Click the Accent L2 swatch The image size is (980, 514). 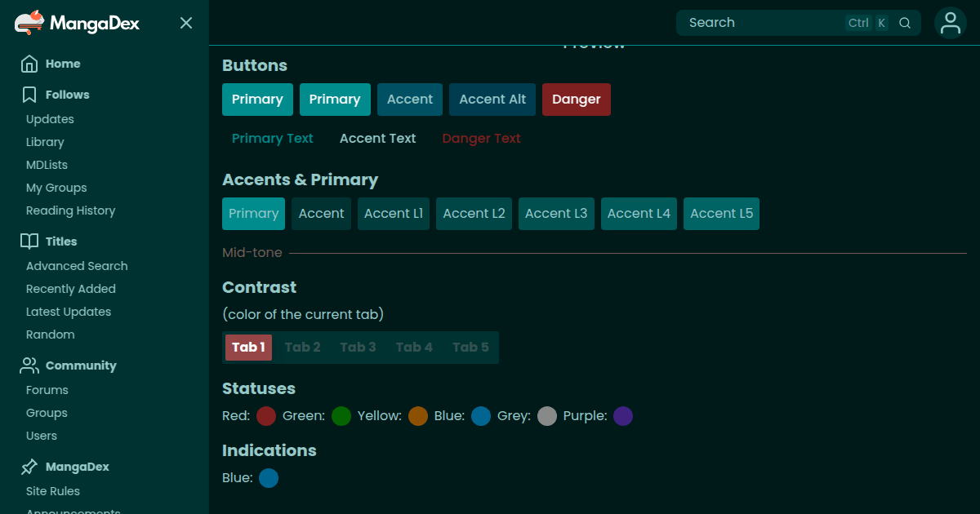[474, 214]
